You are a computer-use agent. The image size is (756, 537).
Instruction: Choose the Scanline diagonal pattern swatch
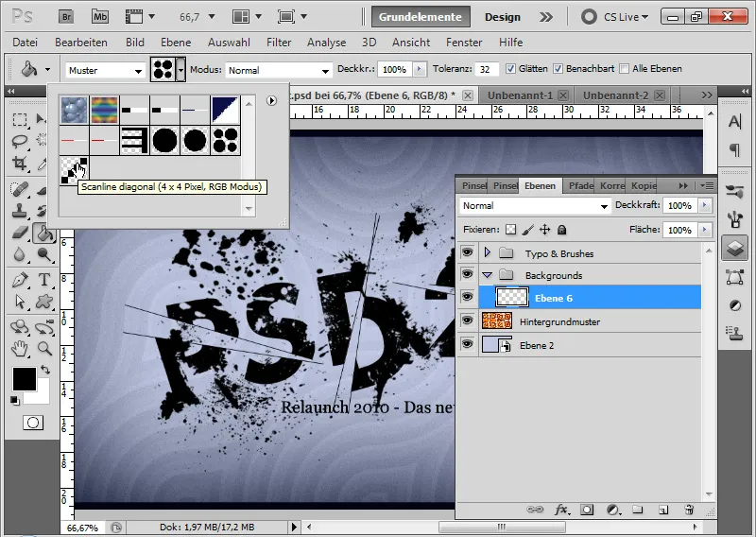74,170
